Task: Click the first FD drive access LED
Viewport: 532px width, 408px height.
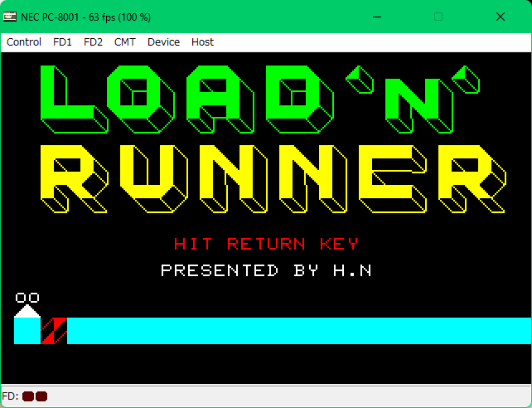Action: click(28, 396)
